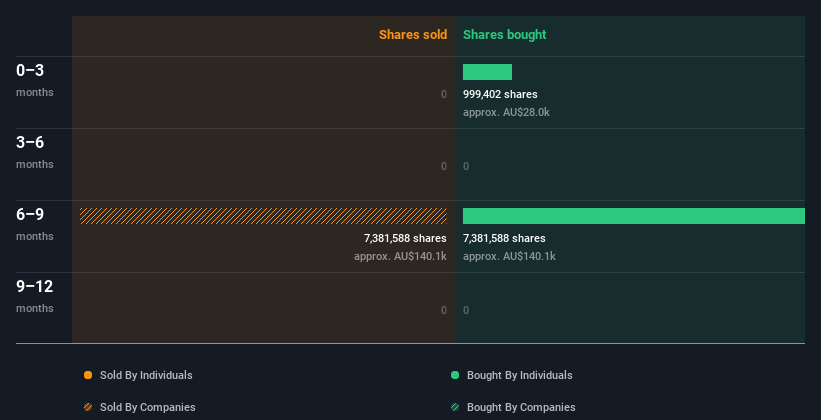Click the hatched orange sold bar for 6–9 months

tap(263, 216)
